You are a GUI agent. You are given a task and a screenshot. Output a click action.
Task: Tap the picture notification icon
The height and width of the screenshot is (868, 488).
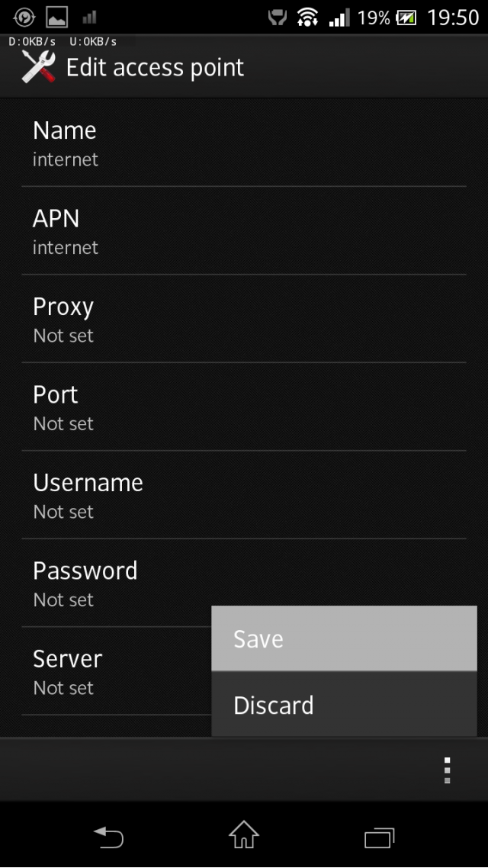click(56, 17)
